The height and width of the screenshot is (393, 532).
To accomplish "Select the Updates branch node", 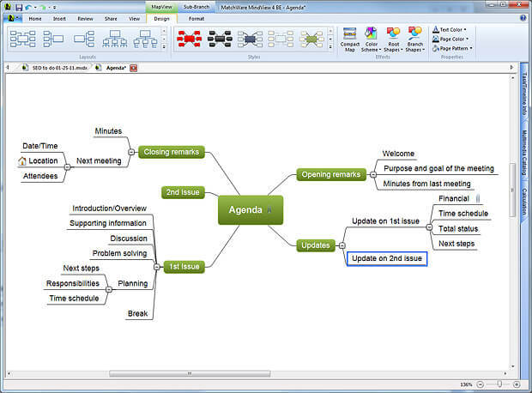I will (315, 245).
